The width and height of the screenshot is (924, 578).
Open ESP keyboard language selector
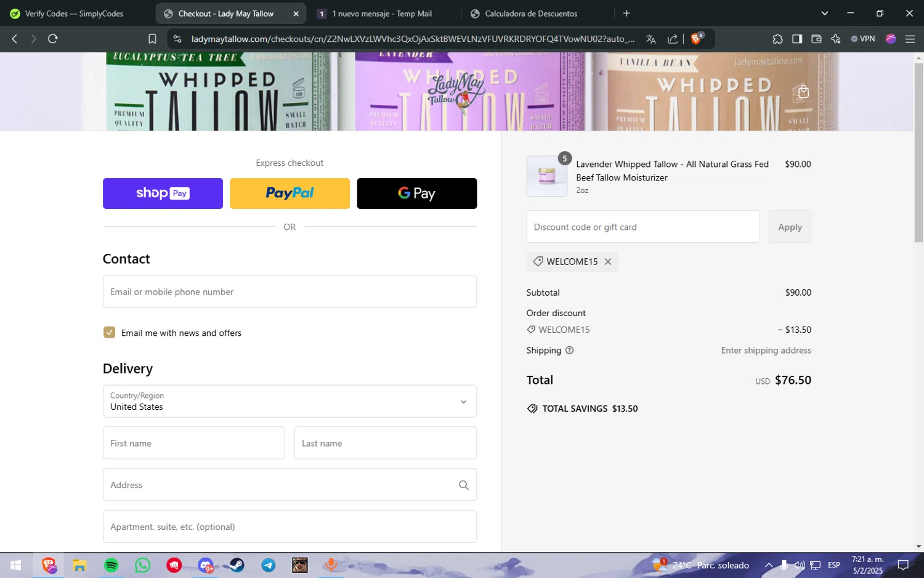coord(834,565)
